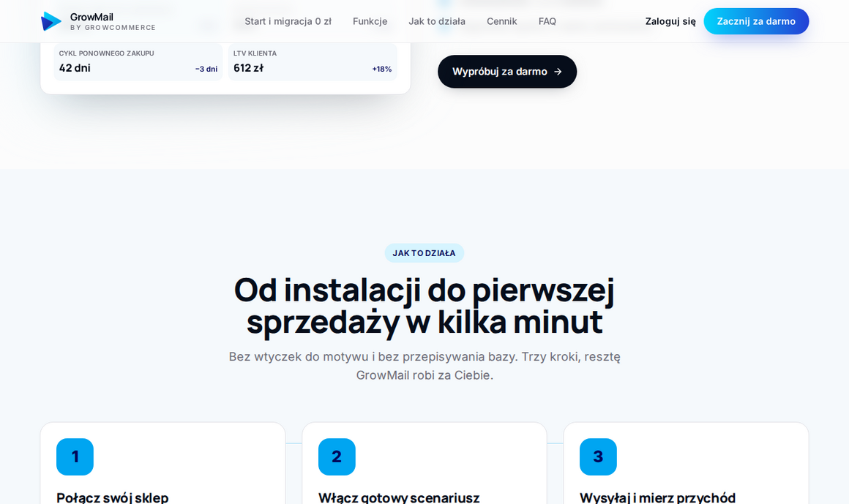The width and height of the screenshot is (849, 504).
Task: Open the Cennik nav link
Action: [x=502, y=21]
